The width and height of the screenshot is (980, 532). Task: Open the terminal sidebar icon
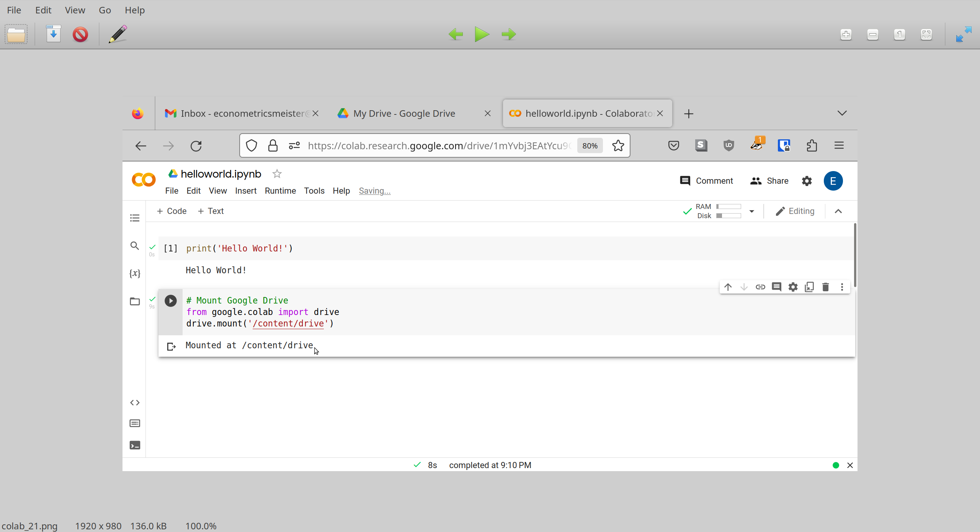coord(135,445)
